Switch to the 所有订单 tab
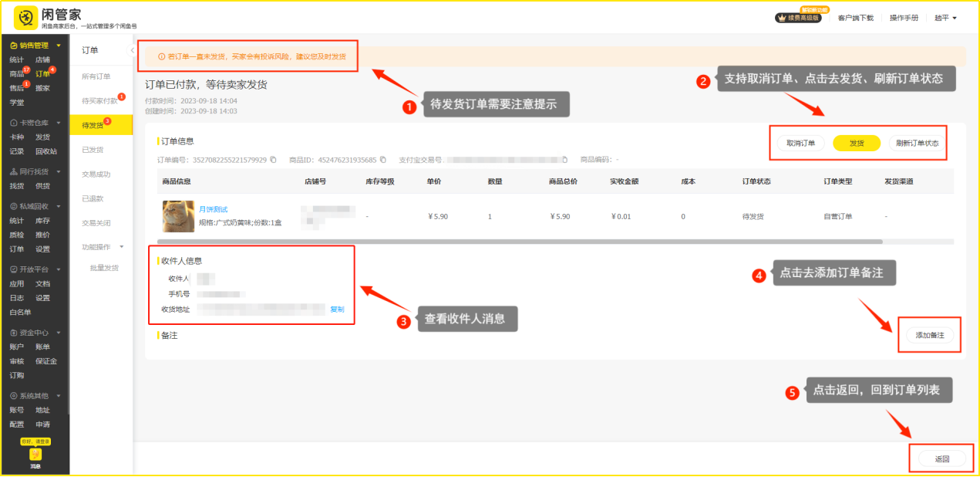Image resolution: width=980 pixels, height=477 pixels. 96,76
